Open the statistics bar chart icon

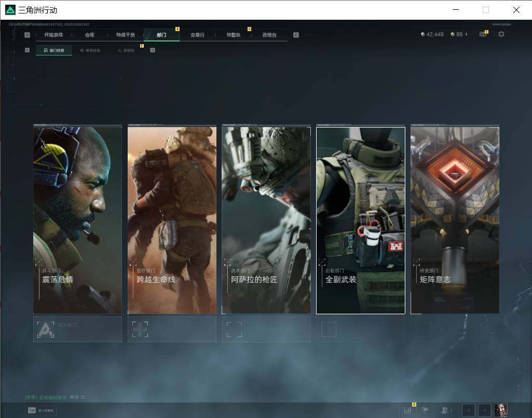point(408,410)
